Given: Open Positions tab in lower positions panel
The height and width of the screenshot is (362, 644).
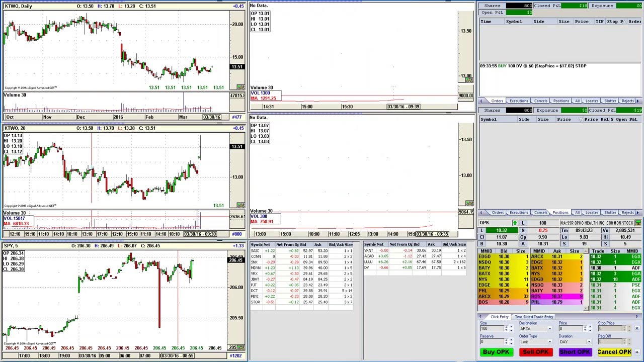Looking at the screenshot, I should [560, 212].
